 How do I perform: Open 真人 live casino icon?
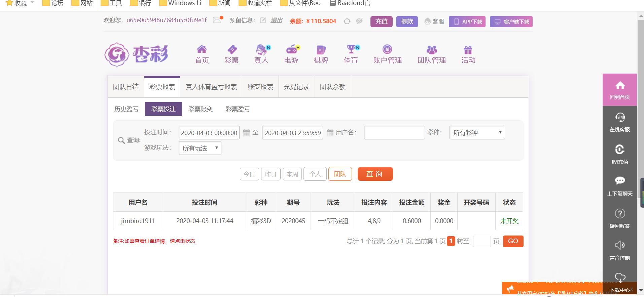(262, 49)
